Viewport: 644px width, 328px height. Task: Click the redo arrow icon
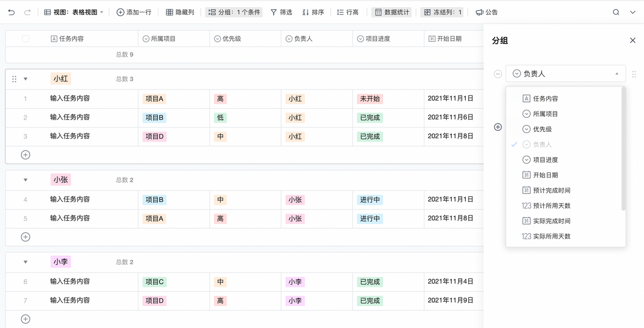tap(27, 12)
